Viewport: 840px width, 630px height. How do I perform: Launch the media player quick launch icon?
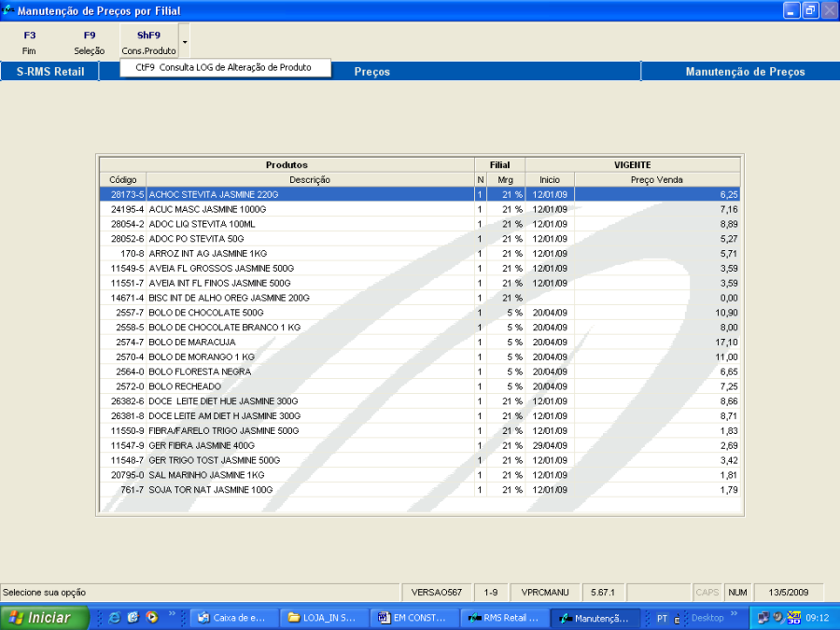coord(152,618)
